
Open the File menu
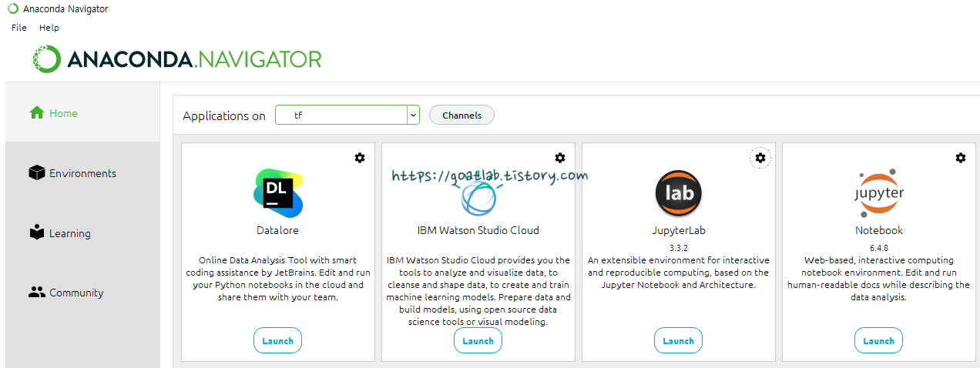(x=19, y=28)
